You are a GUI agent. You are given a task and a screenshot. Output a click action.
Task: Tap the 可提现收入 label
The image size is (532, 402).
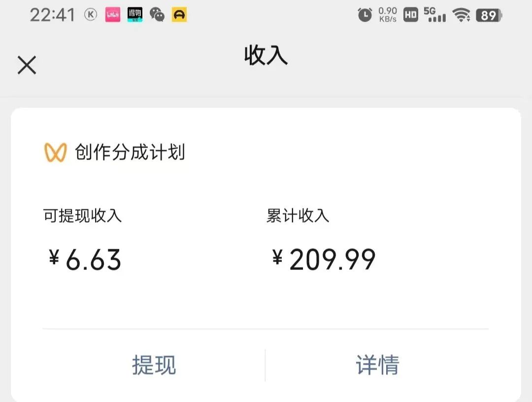pyautogui.click(x=82, y=216)
